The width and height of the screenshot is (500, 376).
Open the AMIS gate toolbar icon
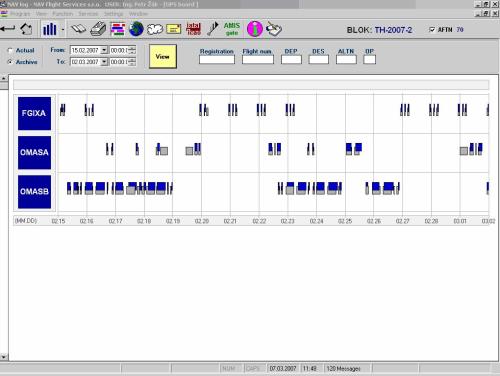(x=232, y=29)
